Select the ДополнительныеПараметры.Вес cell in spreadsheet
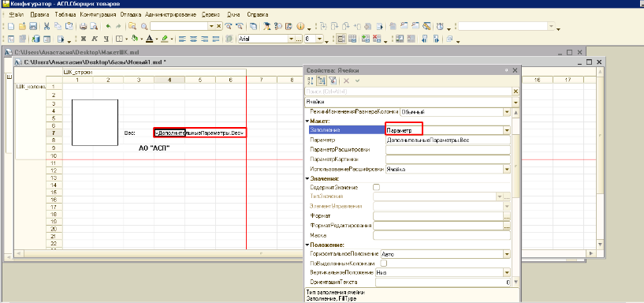 tap(200, 133)
